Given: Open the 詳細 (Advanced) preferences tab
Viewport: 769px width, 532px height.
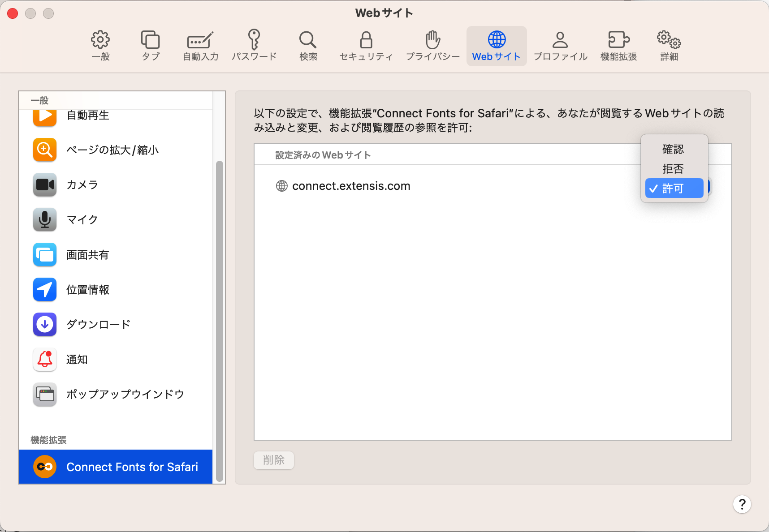Looking at the screenshot, I should [669, 46].
